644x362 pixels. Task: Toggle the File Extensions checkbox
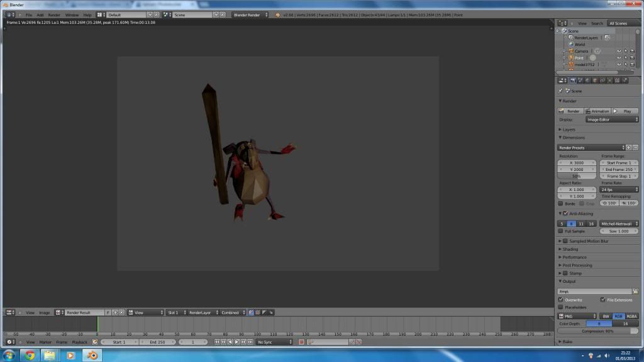click(602, 300)
